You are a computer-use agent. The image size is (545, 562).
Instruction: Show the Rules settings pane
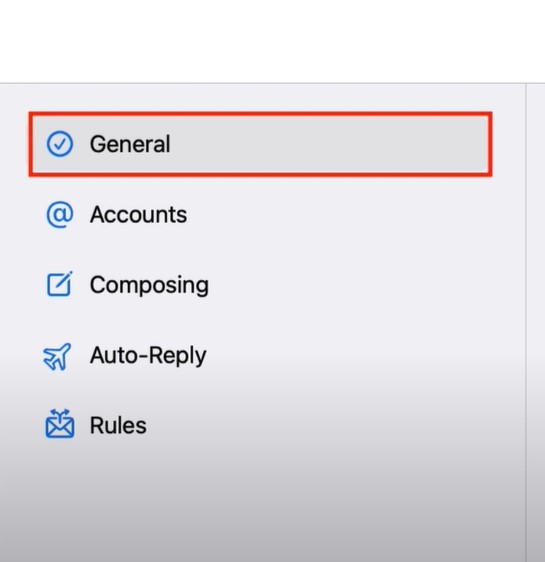[x=118, y=425]
